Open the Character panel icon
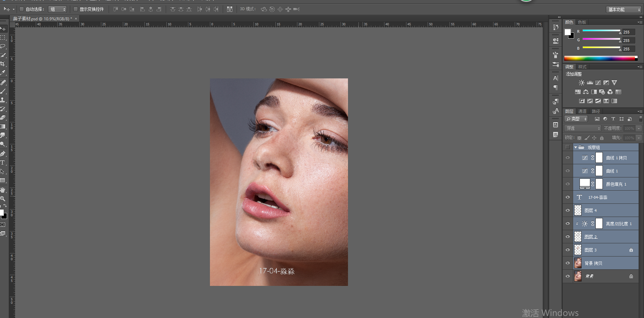The image size is (644, 318). [x=556, y=78]
